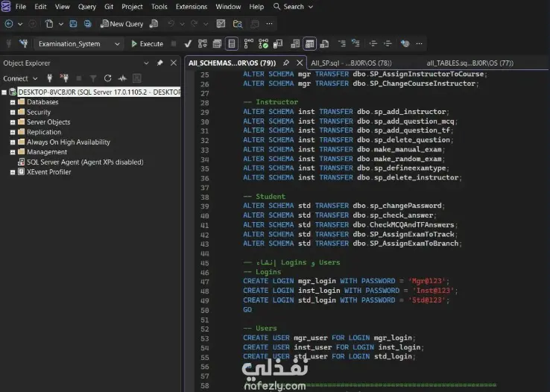Select the DESKTOP-8VCBJ0R server tree item

pyautogui.click(x=99, y=92)
